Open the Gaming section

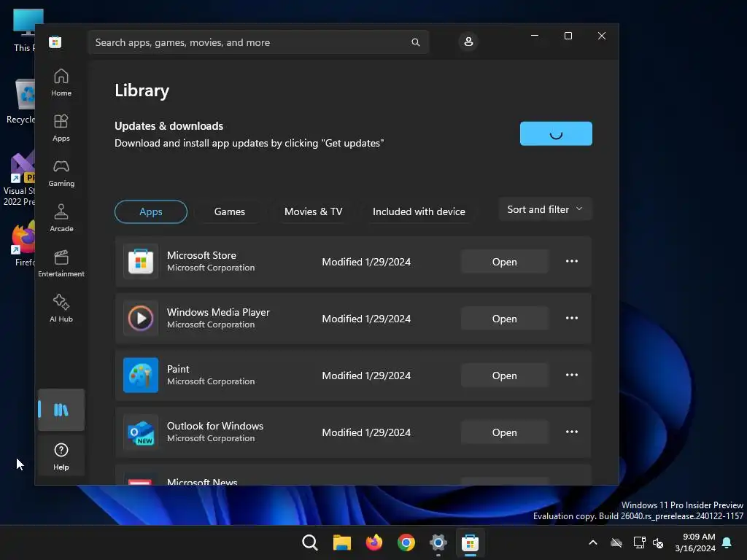click(x=61, y=173)
